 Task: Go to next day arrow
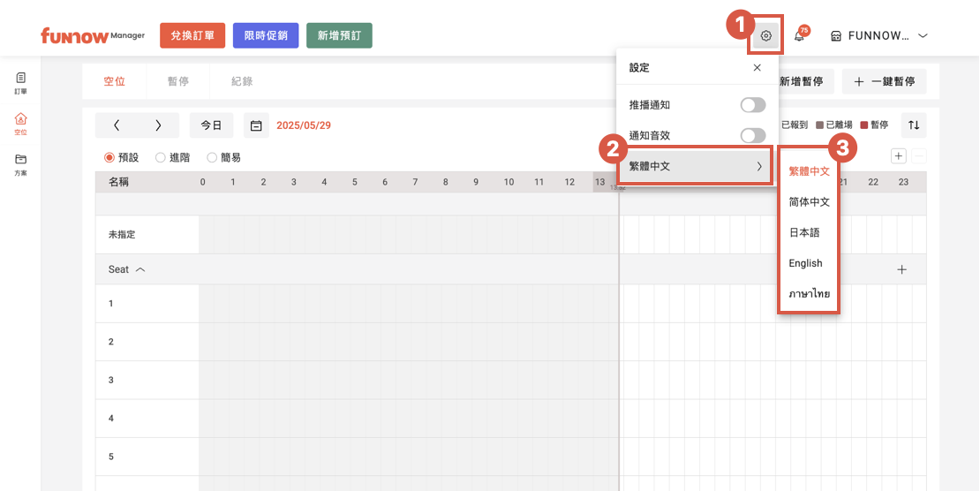click(158, 125)
